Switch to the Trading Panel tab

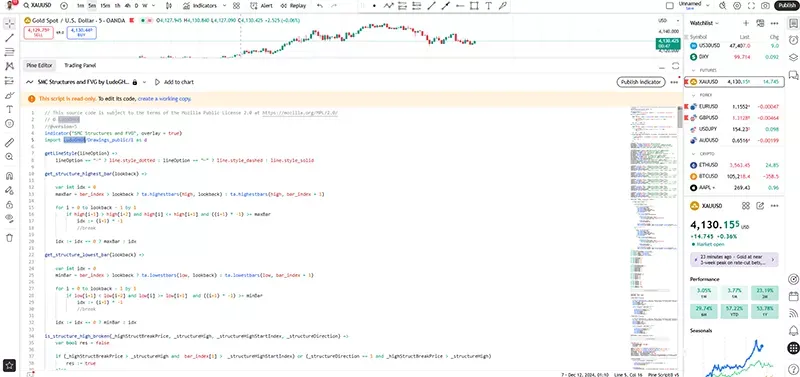pyautogui.click(x=80, y=65)
